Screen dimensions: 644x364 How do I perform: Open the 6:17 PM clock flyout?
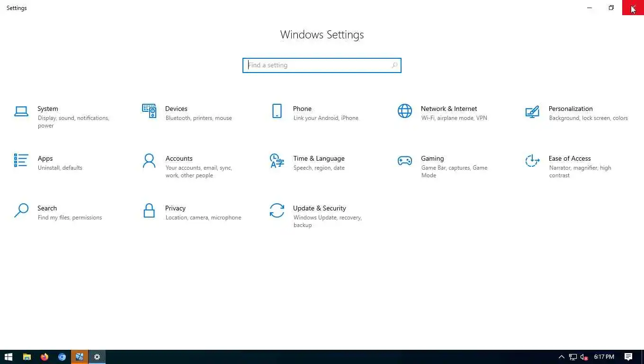(x=604, y=357)
